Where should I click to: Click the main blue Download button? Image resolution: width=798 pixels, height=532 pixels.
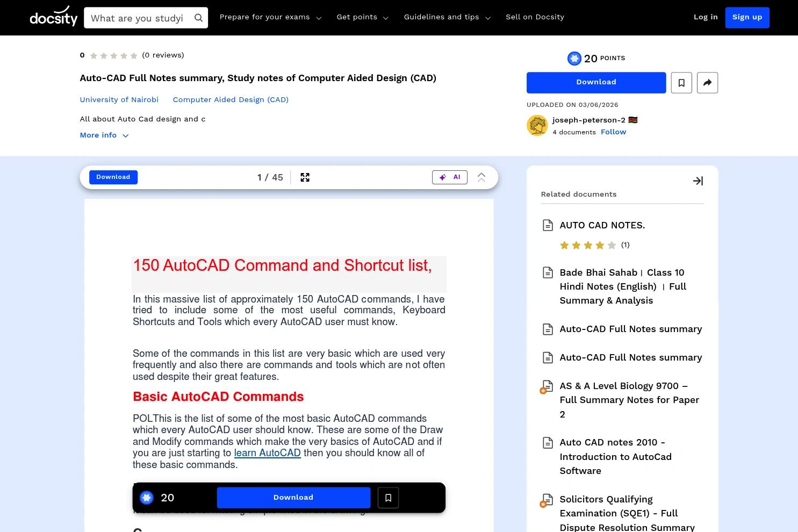tap(596, 83)
